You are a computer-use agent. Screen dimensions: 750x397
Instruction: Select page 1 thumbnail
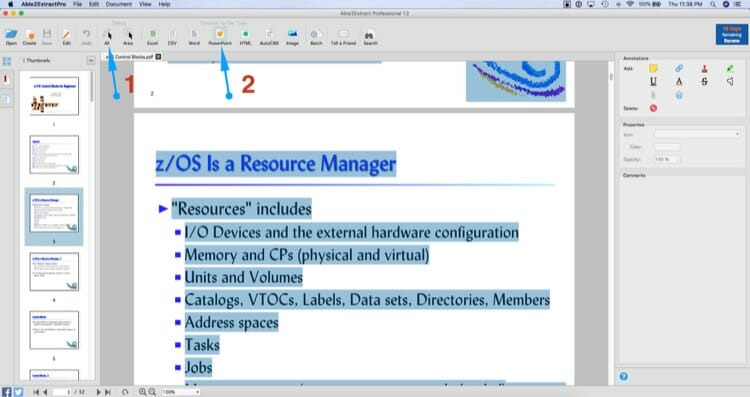pyautogui.click(x=54, y=96)
